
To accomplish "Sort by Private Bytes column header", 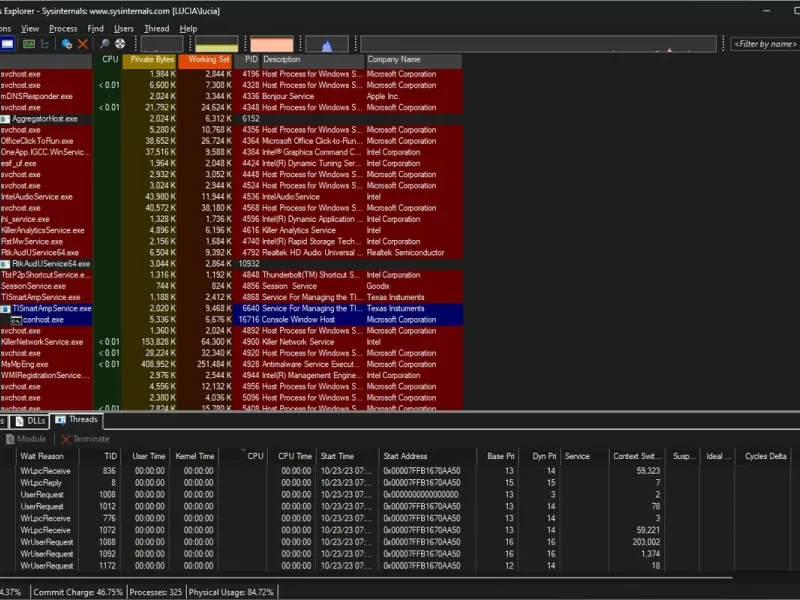I will coord(149,60).
